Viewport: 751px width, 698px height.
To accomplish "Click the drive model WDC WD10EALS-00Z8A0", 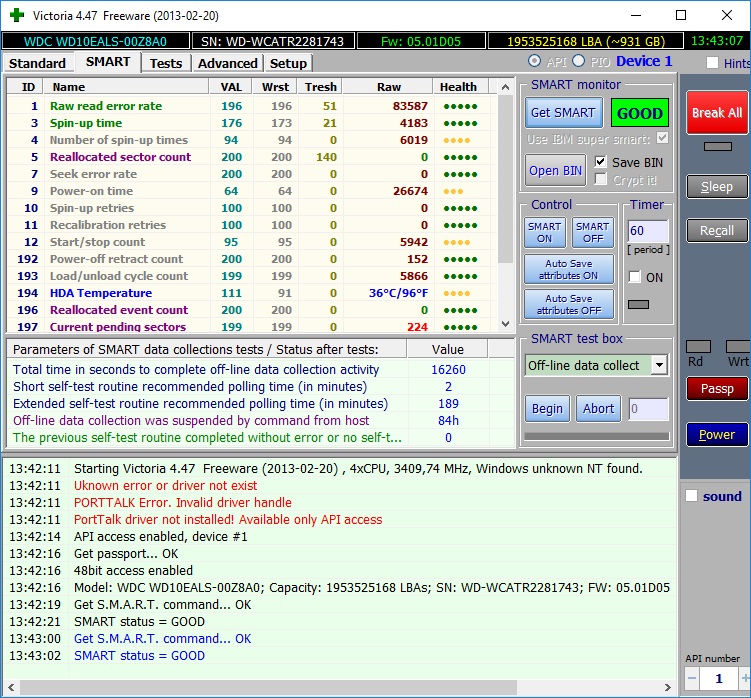I will coord(95,41).
